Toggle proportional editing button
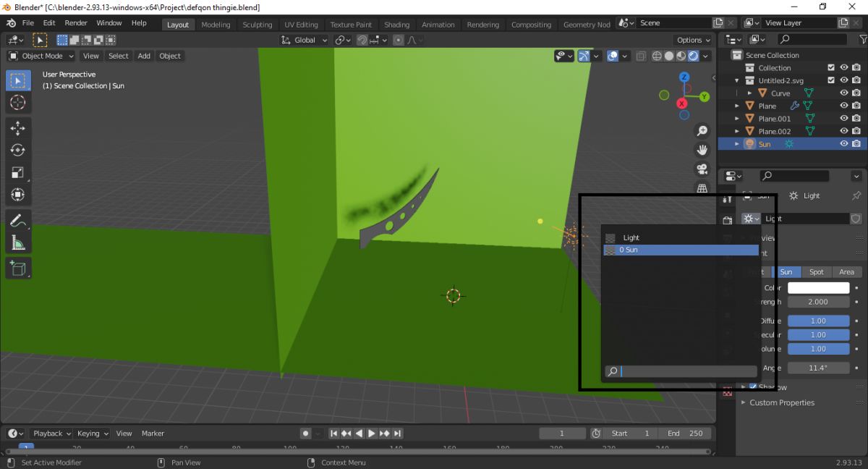Screen dimensions: 868x469 399,41
